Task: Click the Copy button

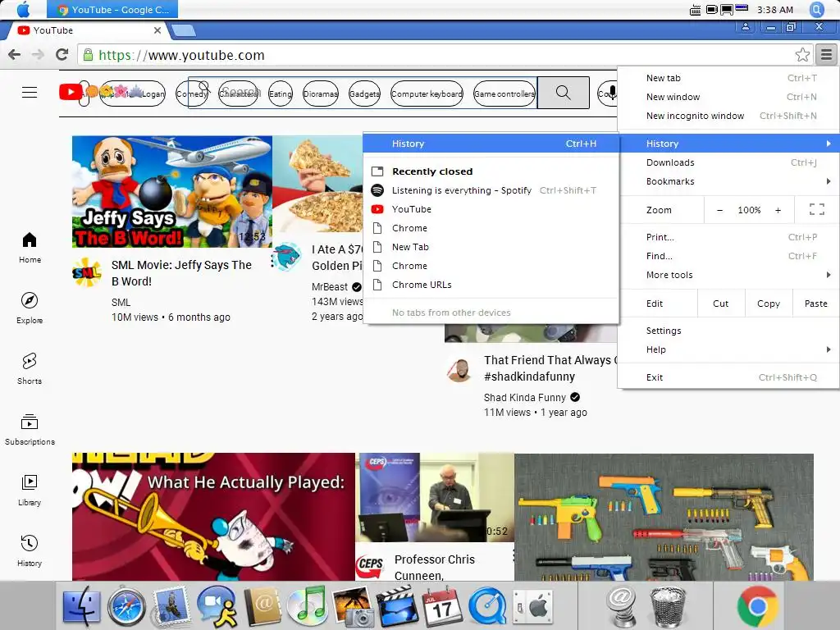Action: pos(768,304)
